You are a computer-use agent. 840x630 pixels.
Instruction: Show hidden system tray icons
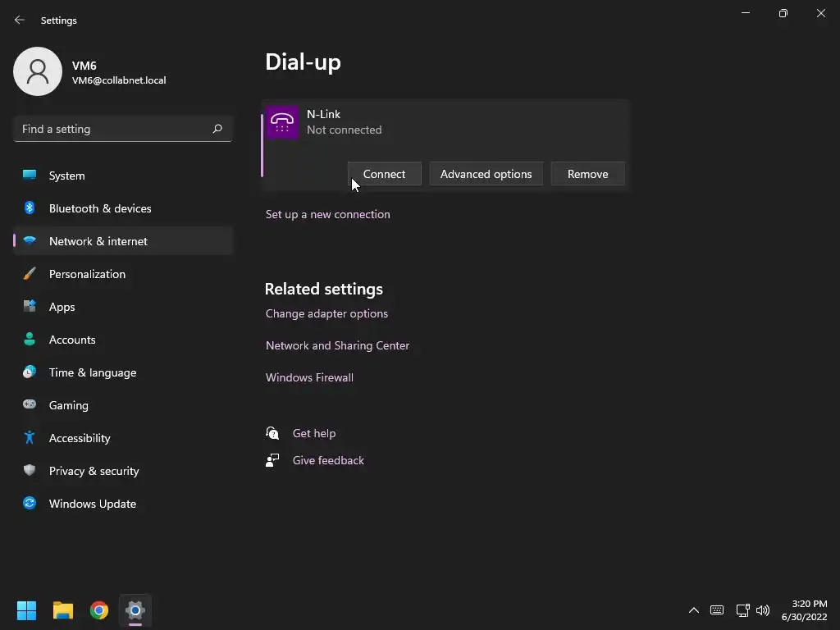tap(693, 610)
